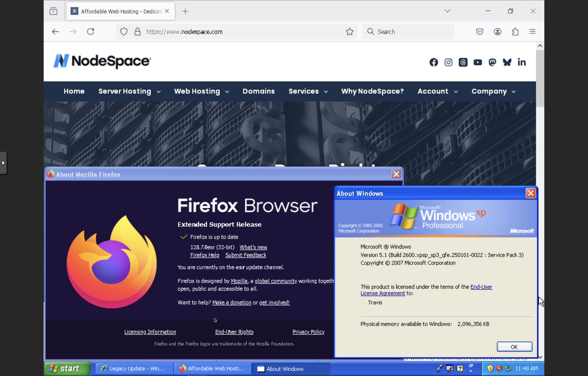
Task: Open NodeSpace Instagram icon
Action: pyautogui.click(x=448, y=62)
